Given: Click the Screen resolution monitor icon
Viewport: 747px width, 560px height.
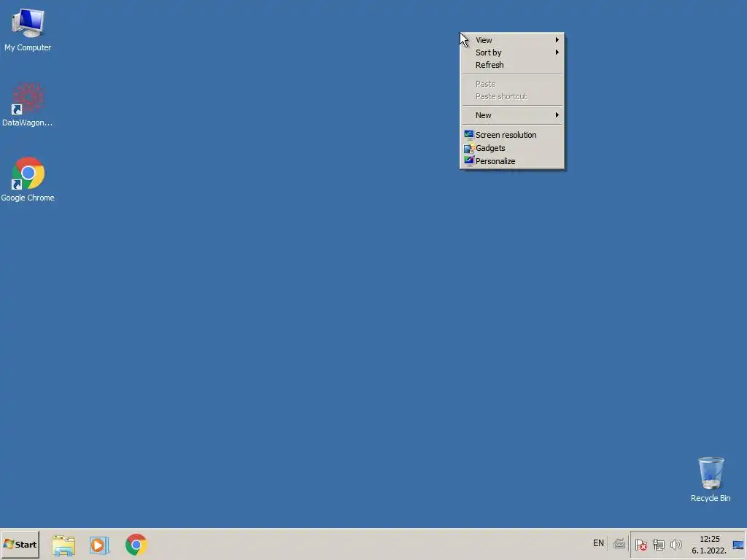Looking at the screenshot, I should point(469,135).
